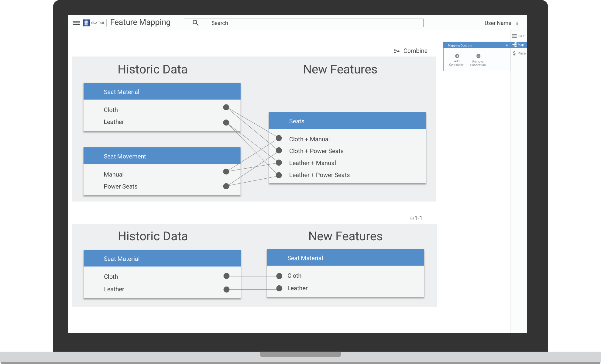Open the User Name kebab menu

[517, 23]
